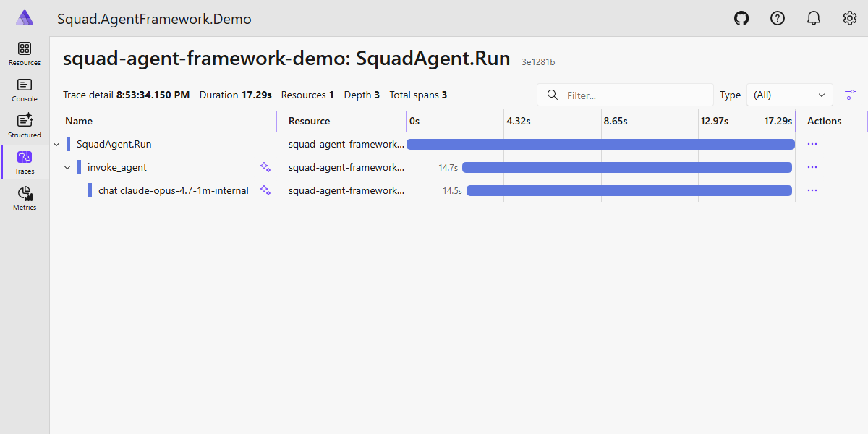Click the trace page title heading
The height and width of the screenshot is (434, 868).
(x=286, y=59)
